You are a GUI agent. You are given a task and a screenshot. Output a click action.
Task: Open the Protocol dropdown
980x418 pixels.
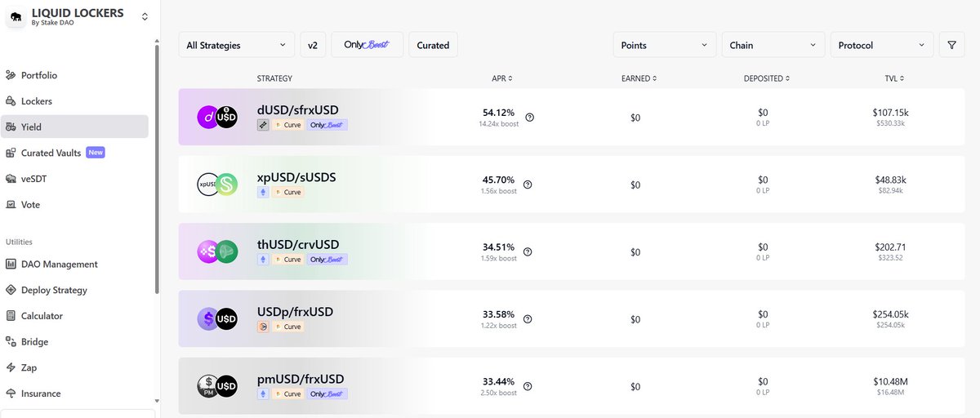[882, 45]
